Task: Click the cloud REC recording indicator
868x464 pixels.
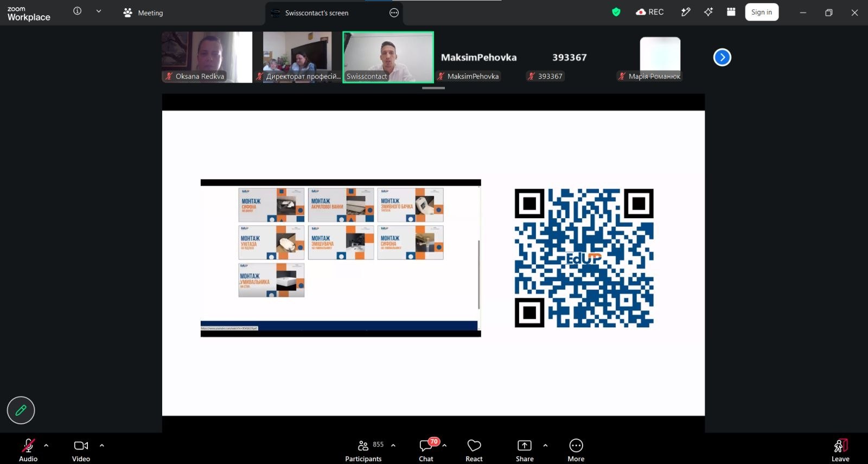Action: tap(650, 12)
